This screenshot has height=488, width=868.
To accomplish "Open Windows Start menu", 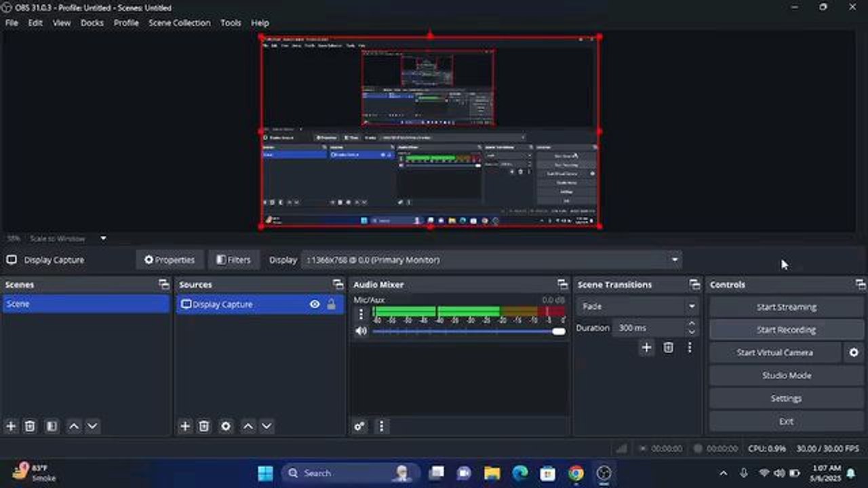I will [266, 473].
